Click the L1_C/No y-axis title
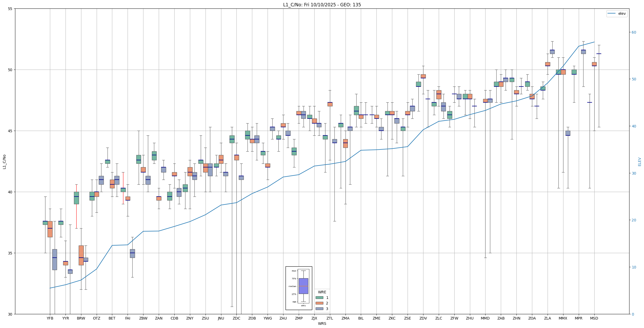 coord(4,161)
